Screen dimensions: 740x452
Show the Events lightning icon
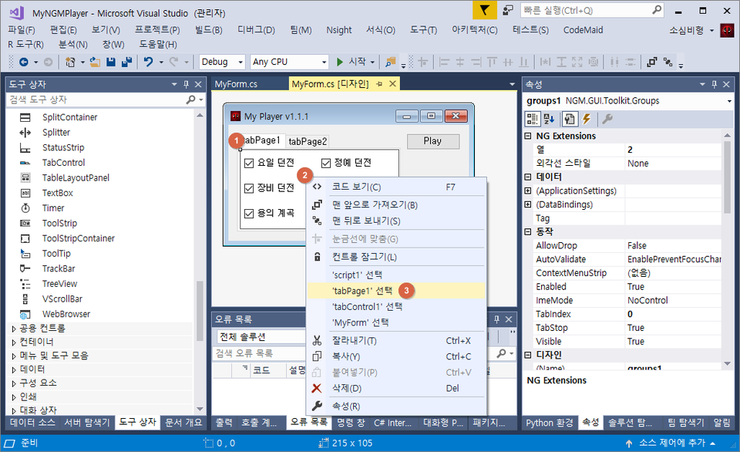587,119
